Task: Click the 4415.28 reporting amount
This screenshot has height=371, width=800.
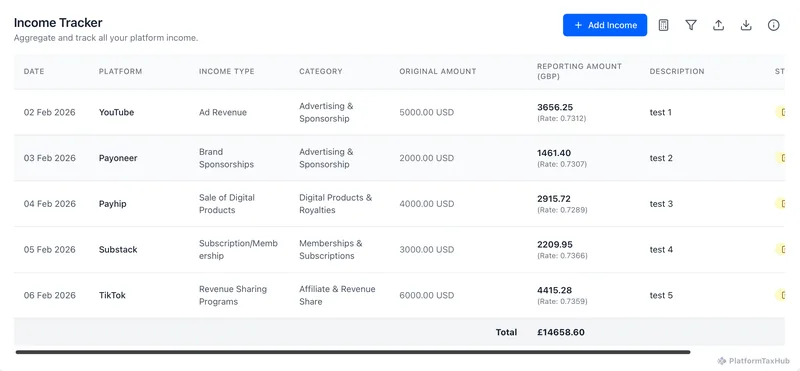Action: pyautogui.click(x=554, y=290)
